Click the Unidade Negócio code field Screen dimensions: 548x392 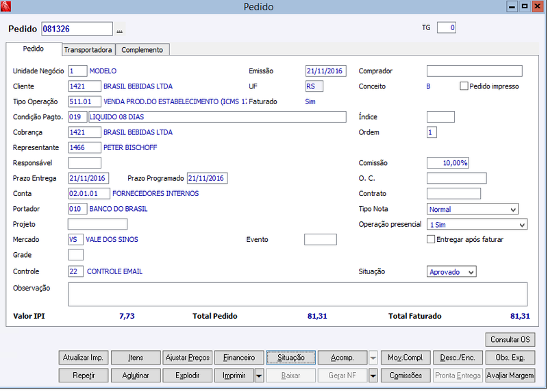click(x=77, y=71)
